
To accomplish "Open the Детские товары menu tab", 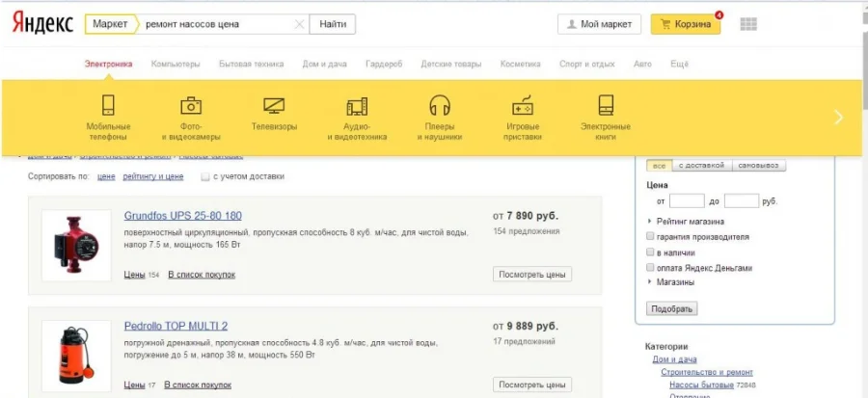I will click(x=451, y=65).
